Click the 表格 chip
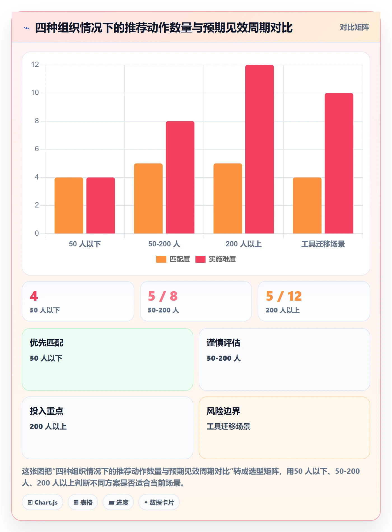Screen dimensions: 392x532 point(83,502)
